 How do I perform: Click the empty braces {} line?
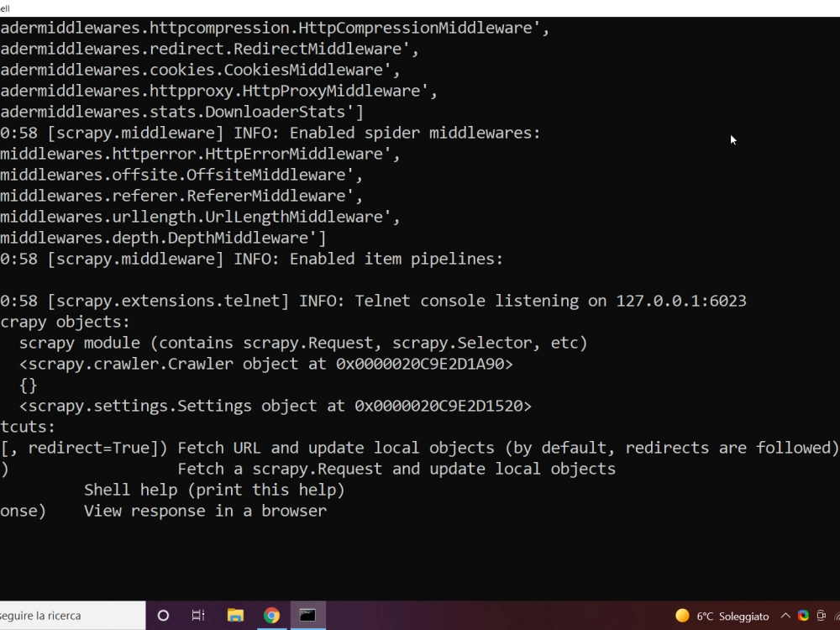(28, 385)
